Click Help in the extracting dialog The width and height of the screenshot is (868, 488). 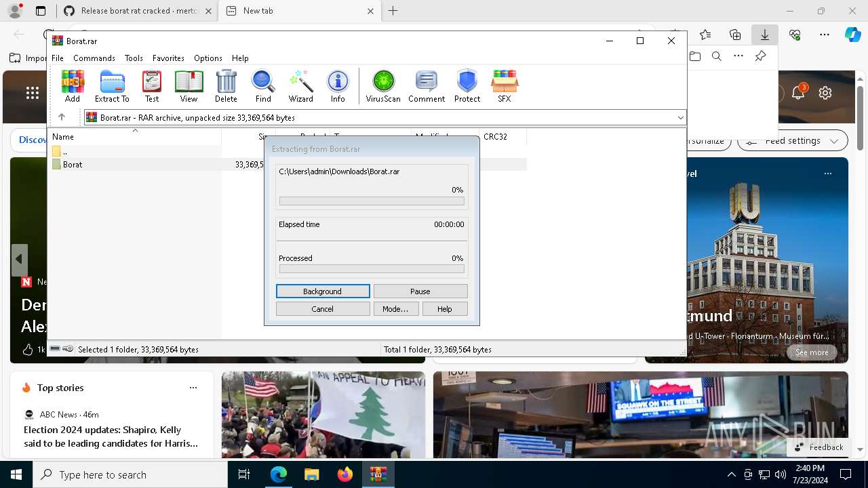(445, 308)
